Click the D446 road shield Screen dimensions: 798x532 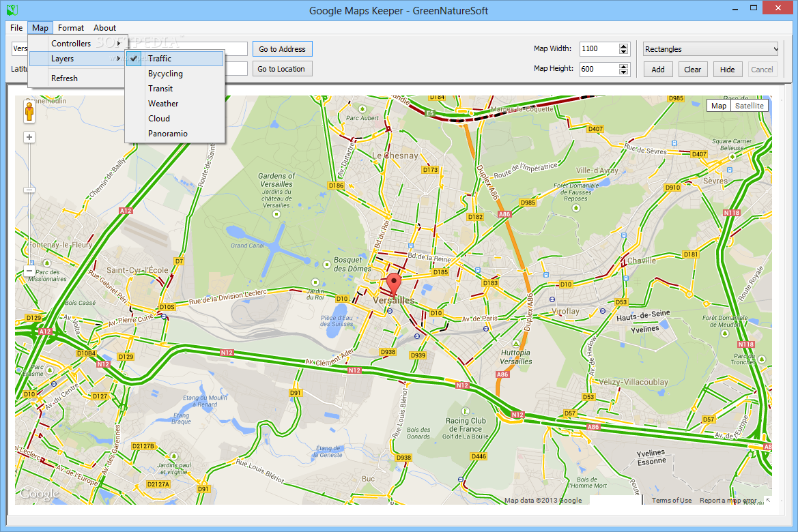(479, 456)
